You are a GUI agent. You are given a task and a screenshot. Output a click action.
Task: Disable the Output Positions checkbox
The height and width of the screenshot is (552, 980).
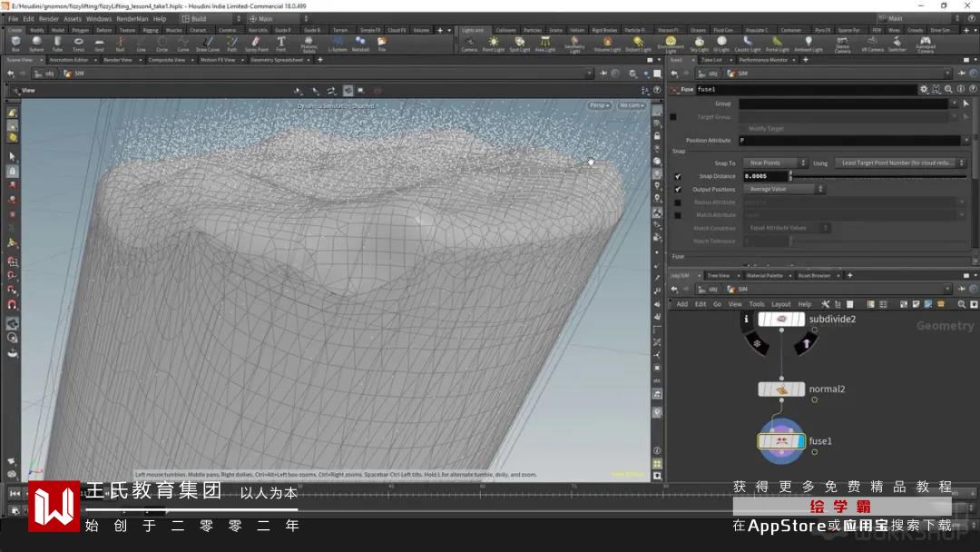[x=678, y=189]
